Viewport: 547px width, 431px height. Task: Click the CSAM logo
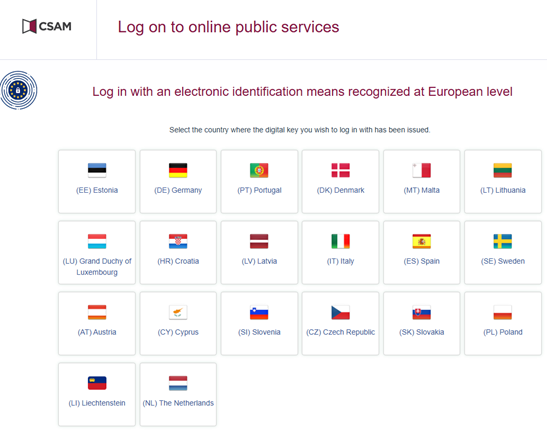pos(47,26)
